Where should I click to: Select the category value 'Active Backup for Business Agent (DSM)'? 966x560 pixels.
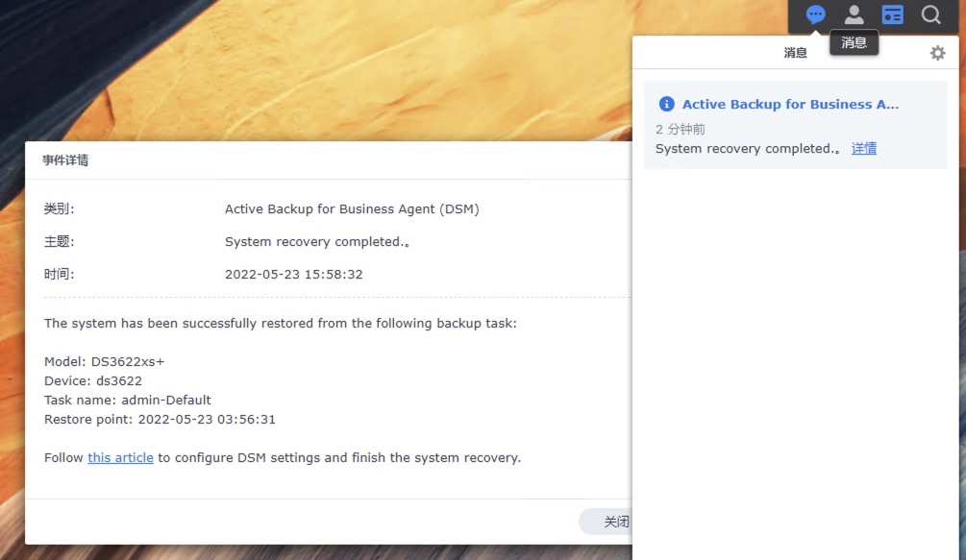point(352,209)
